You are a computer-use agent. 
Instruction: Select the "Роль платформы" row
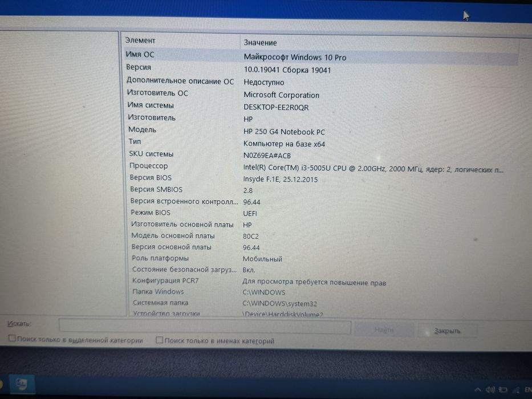tap(160, 258)
